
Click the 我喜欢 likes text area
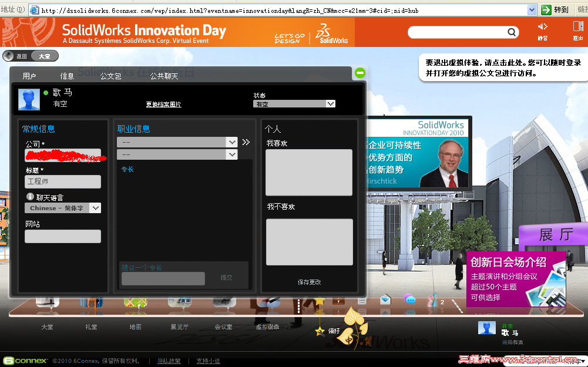coord(309,173)
